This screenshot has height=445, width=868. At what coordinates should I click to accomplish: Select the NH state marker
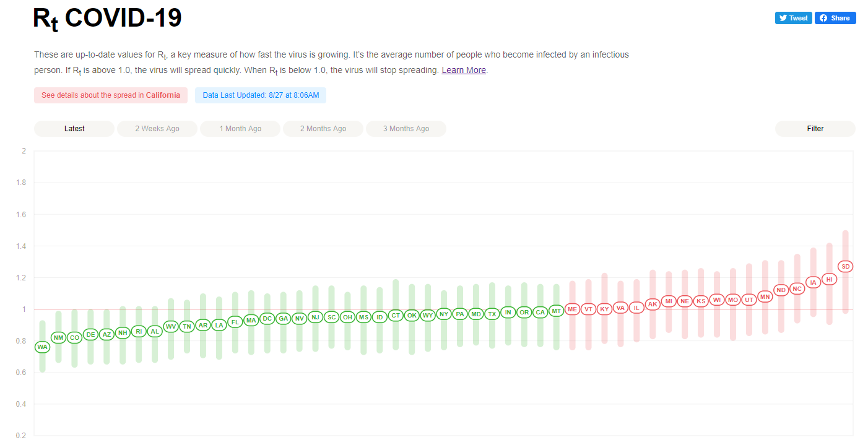[x=123, y=332]
